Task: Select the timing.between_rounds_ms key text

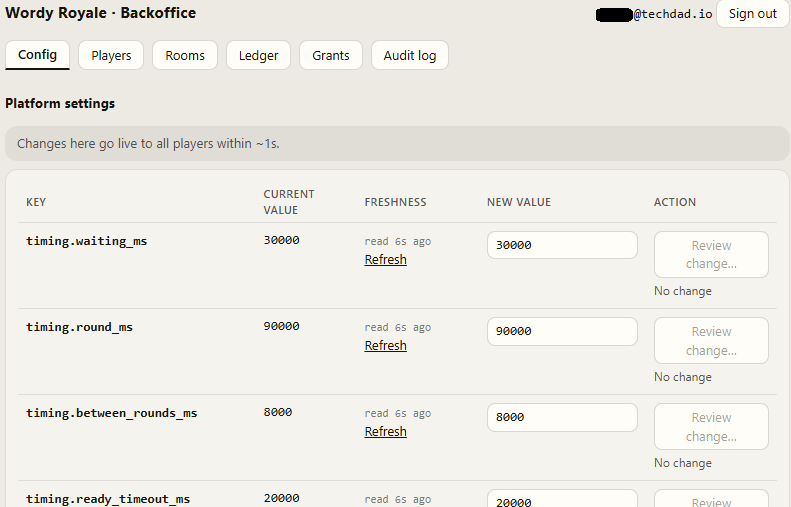Action: (111, 413)
